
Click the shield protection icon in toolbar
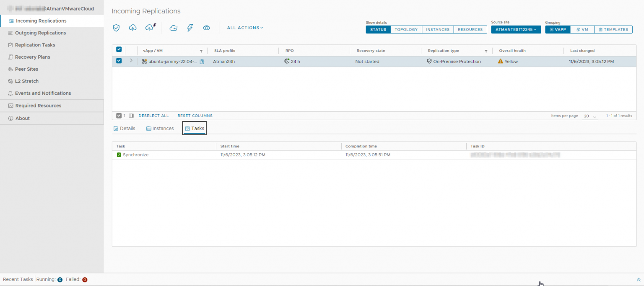116,28
